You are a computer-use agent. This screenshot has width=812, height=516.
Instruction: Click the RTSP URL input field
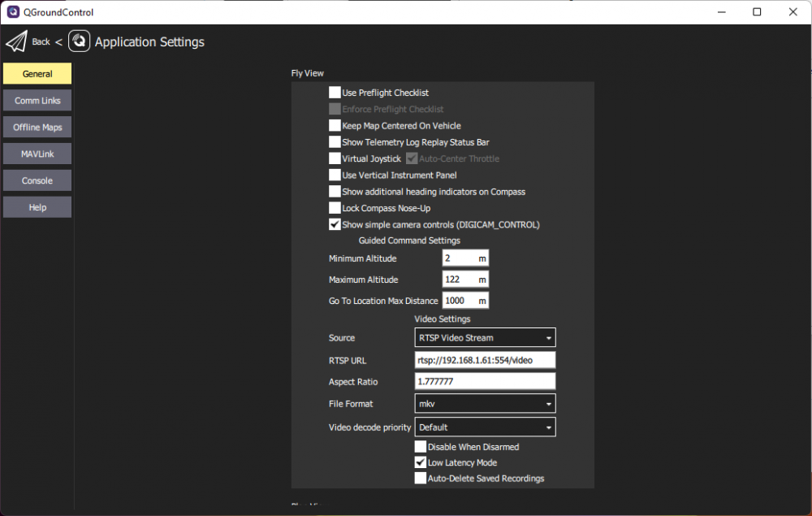485,360
